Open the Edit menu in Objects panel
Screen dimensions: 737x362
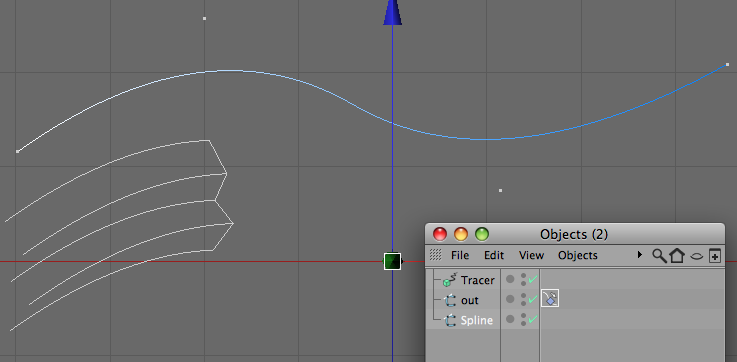coord(494,255)
